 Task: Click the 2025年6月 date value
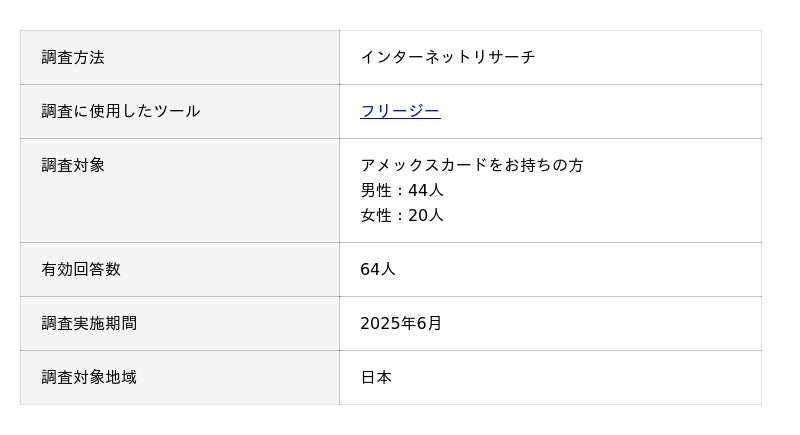[401, 323]
